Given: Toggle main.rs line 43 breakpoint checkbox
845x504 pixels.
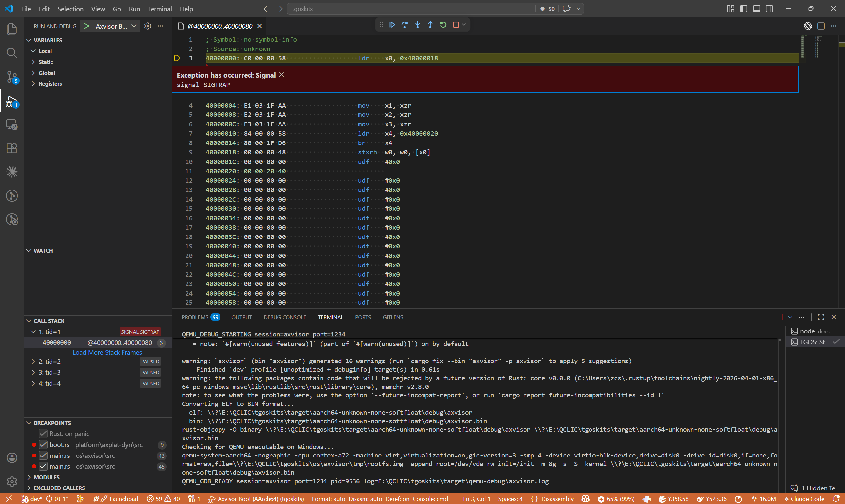Looking at the screenshot, I should coord(43,456).
